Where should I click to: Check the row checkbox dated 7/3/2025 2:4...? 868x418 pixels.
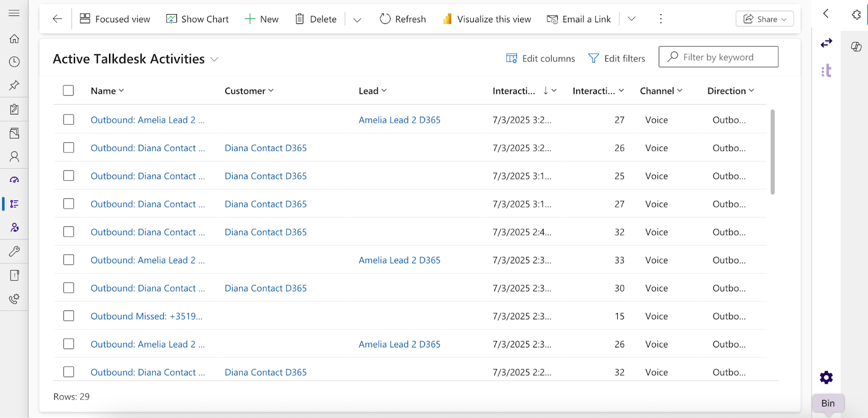point(68,232)
